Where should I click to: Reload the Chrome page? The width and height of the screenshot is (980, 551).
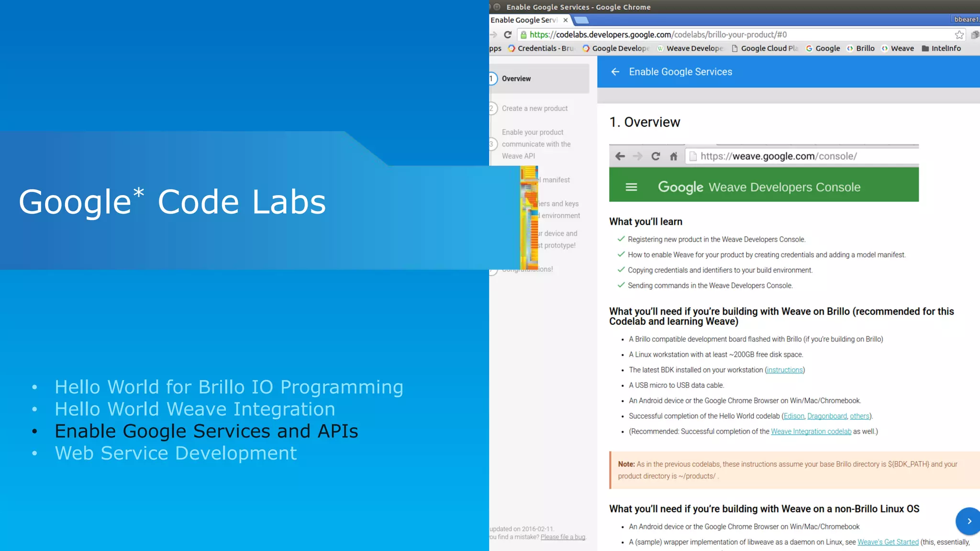point(508,34)
